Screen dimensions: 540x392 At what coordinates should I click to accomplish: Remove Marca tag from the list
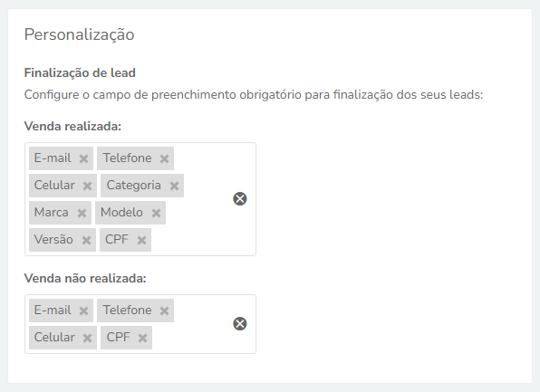point(82,213)
